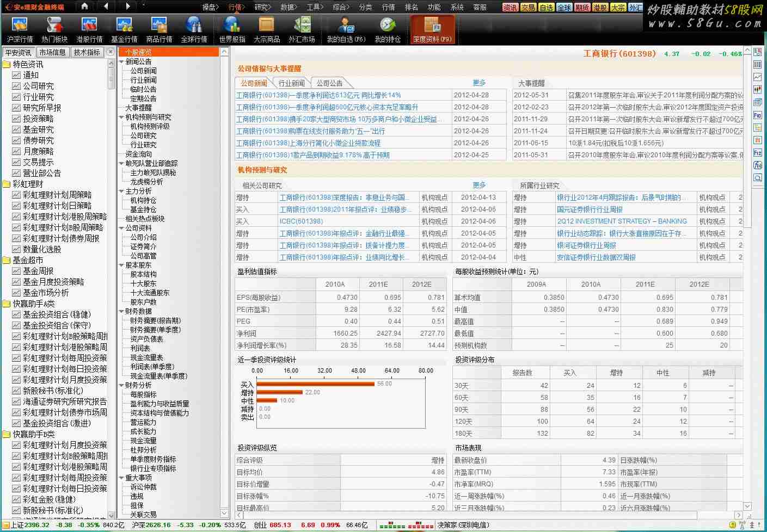Switch to the 公司公告 tab

pyautogui.click(x=330, y=83)
